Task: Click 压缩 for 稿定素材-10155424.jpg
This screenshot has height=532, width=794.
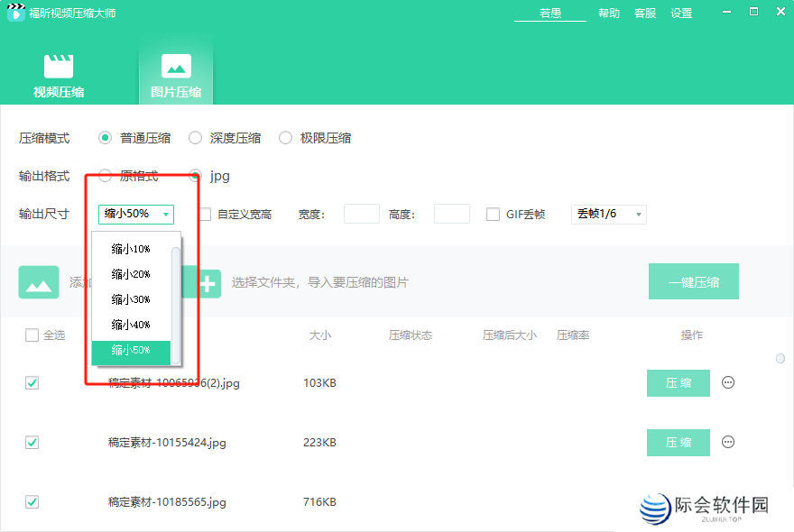Action: 678,443
